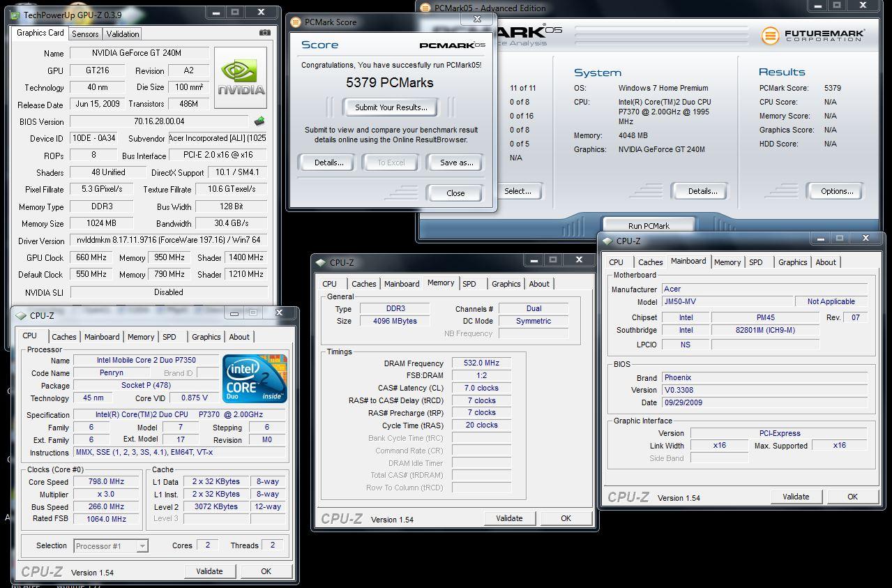This screenshot has height=588, width=892.
Task: Click the Futuremark Corporation logo
Action: [813, 36]
